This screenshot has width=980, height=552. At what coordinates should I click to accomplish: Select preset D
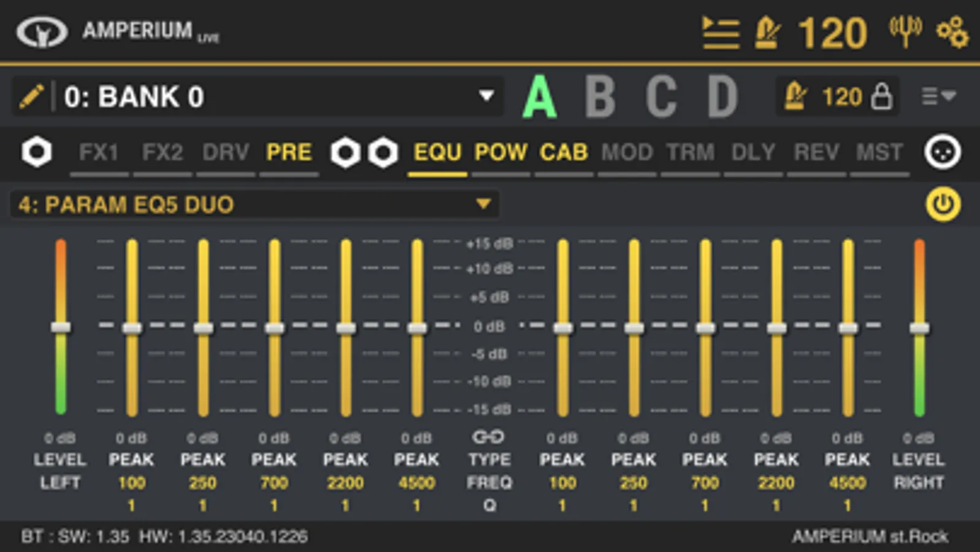(723, 96)
